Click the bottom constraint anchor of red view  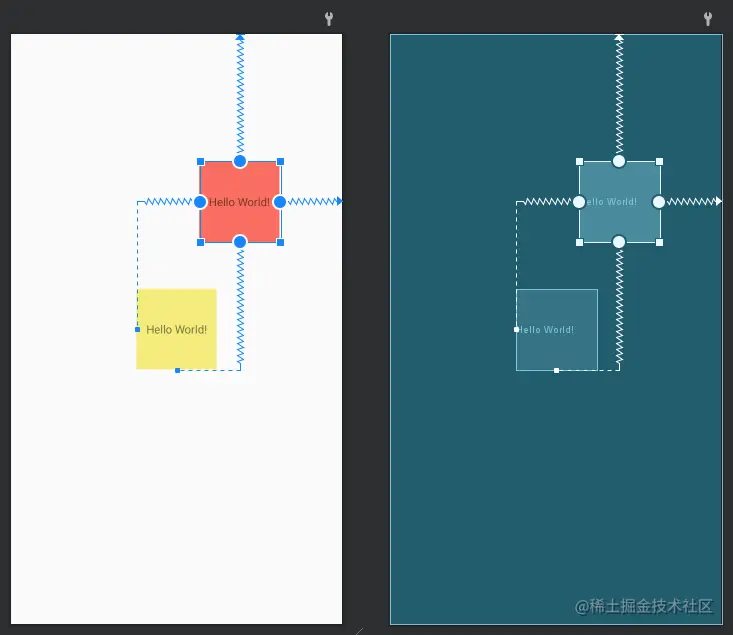pyautogui.click(x=240, y=242)
